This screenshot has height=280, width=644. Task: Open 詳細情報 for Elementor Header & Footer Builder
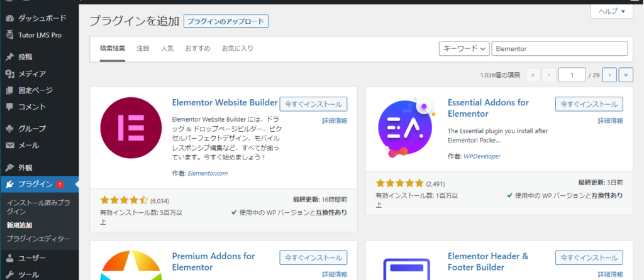click(610, 274)
